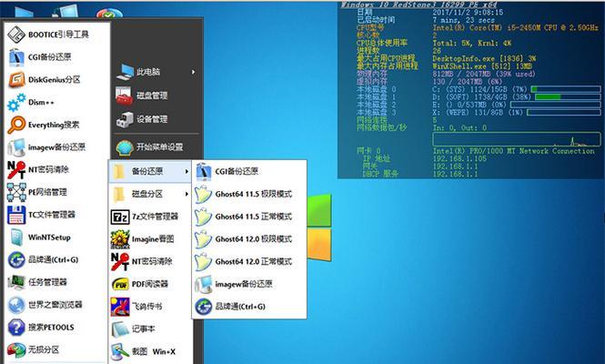Open NT密码清除 icon in left start list
605x364 pixels.
coord(16,169)
